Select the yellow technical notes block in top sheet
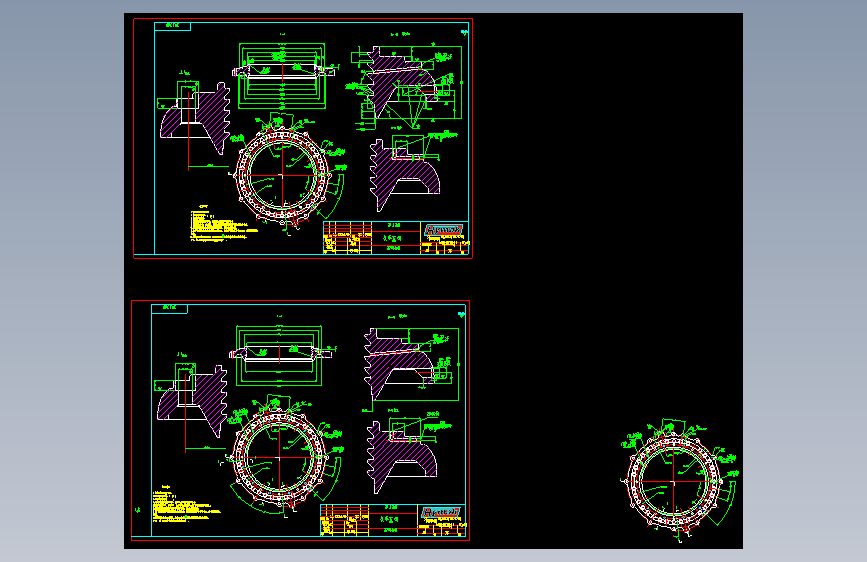Viewport: 867px width, 562px height. click(x=223, y=223)
